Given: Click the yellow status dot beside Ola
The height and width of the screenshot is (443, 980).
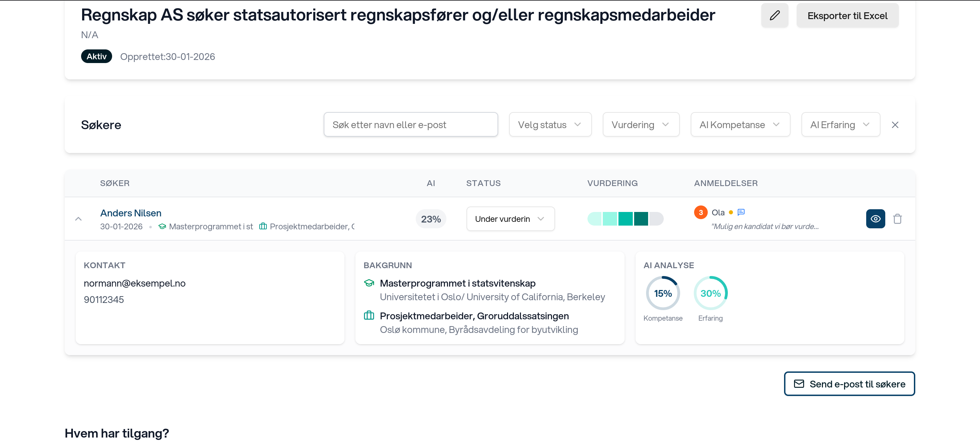Looking at the screenshot, I should pos(731,212).
